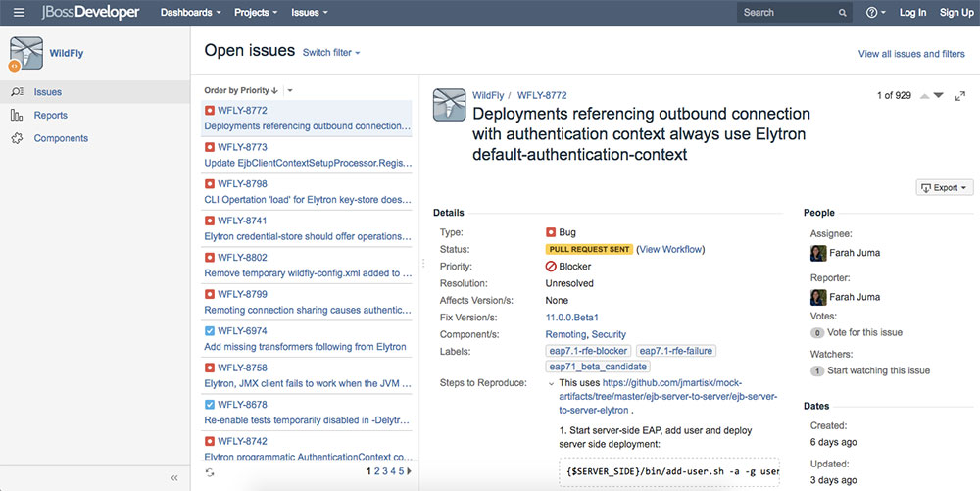
Task: Click the bug icon for WFLY-8798
Action: (210, 183)
